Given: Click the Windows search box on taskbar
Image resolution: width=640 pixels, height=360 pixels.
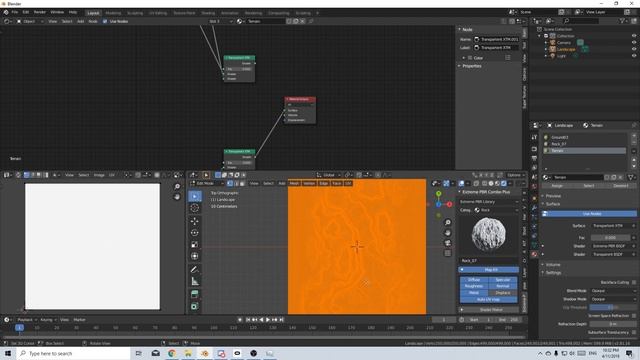Looking at the screenshot, I should tap(73, 353).
